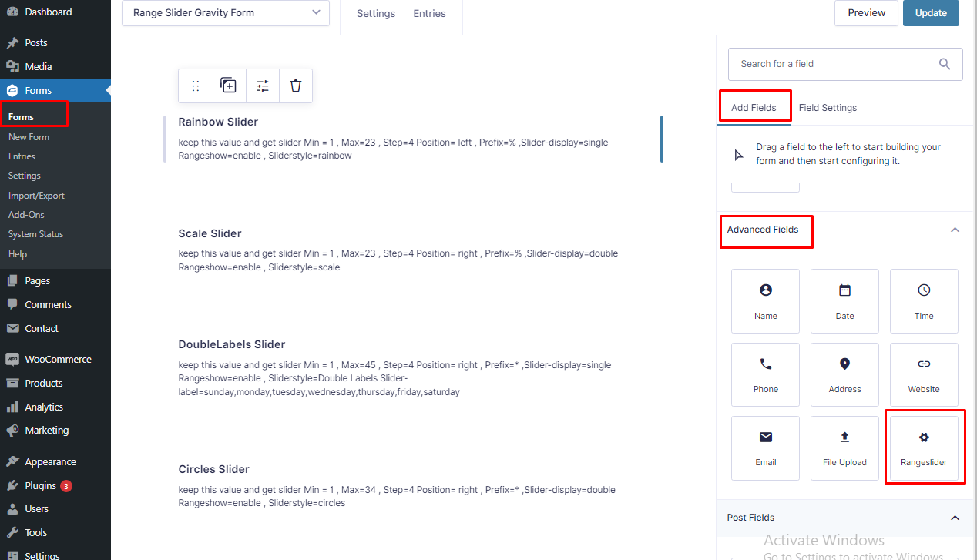Collapse the Advanced Fields section
Viewport: 977px width, 560px height.
[955, 230]
